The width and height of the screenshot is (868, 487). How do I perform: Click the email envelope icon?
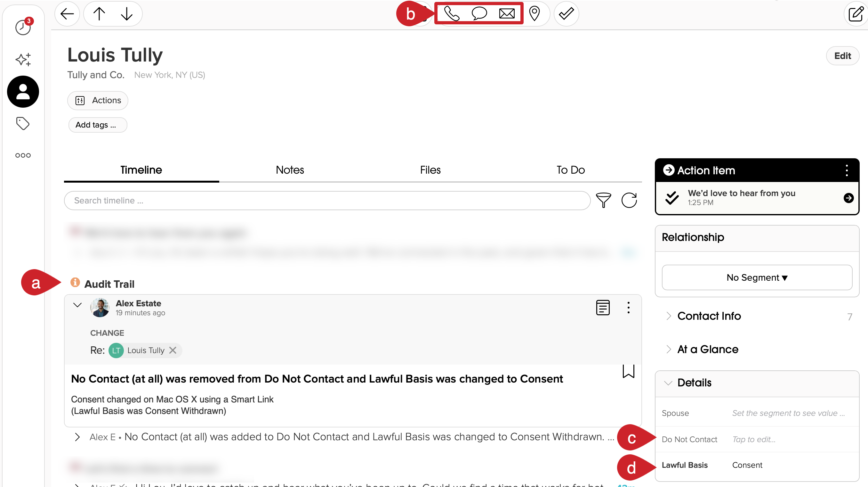coord(506,14)
